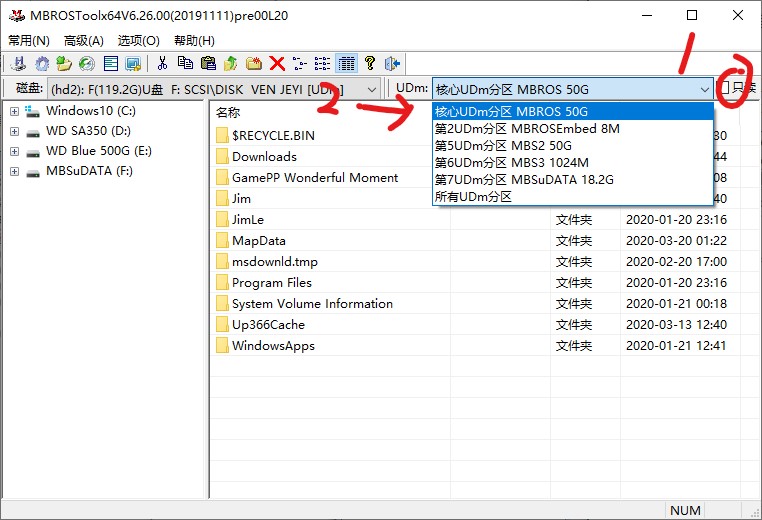The width and height of the screenshot is (762, 520).
Task: Open the 磁盘 disk selection dropdown
Action: click(371, 90)
